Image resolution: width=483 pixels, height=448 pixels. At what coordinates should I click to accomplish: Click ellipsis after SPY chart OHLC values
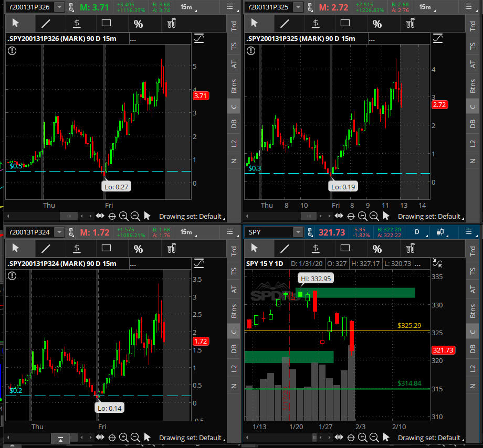[417, 264]
